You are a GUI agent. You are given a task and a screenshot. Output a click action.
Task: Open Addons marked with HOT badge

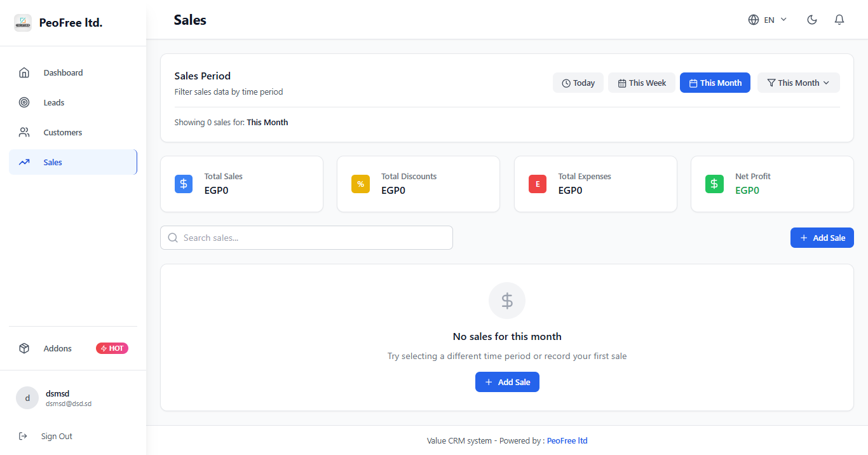[x=58, y=348]
